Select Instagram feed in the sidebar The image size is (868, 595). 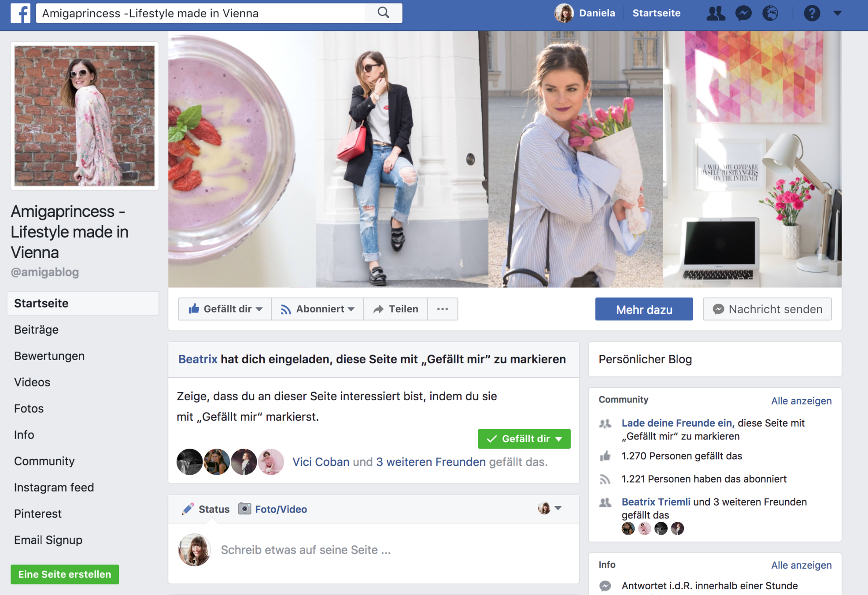pyautogui.click(x=54, y=487)
